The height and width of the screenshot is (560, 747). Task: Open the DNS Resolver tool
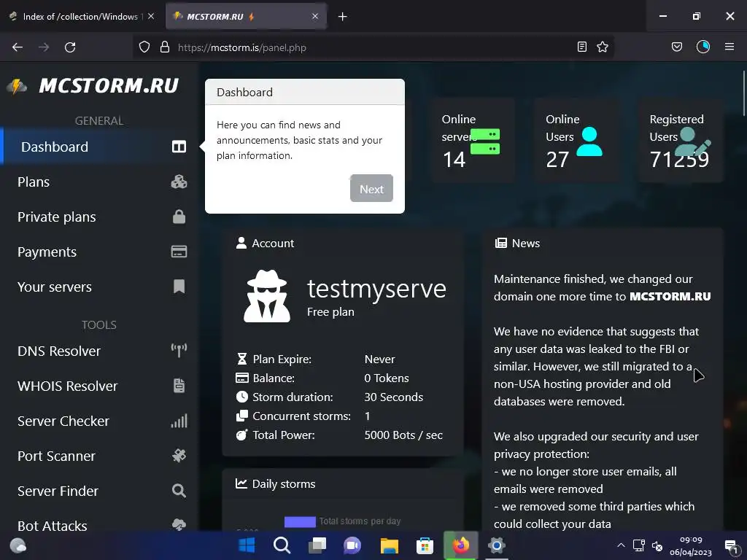pos(98,351)
